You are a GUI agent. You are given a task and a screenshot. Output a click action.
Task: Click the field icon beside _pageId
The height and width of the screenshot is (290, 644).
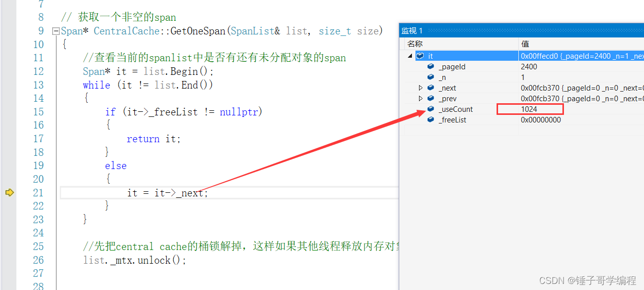click(431, 66)
